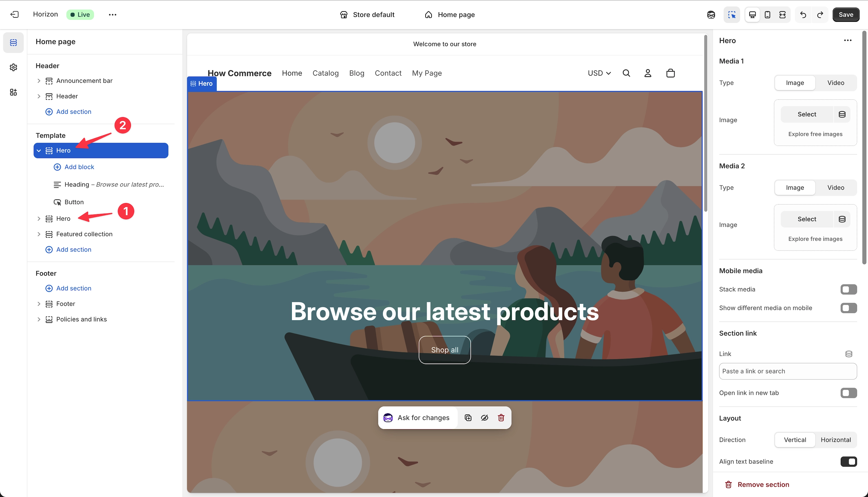Image resolution: width=868 pixels, height=497 pixels.
Task: Click the Paste a link or search field
Action: (x=788, y=371)
